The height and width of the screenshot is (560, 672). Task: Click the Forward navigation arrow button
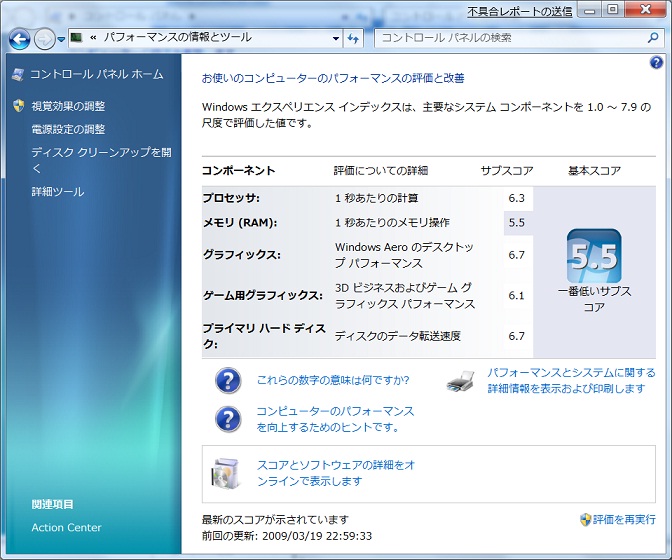[44, 38]
